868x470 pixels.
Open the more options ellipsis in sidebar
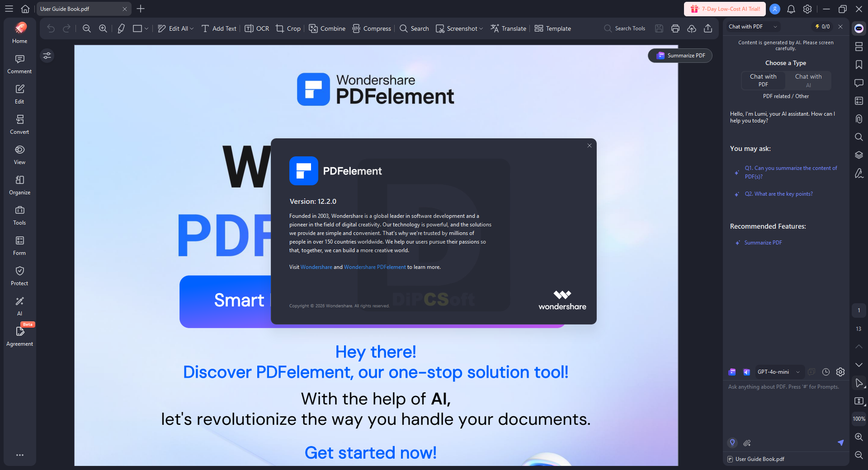point(19,455)
